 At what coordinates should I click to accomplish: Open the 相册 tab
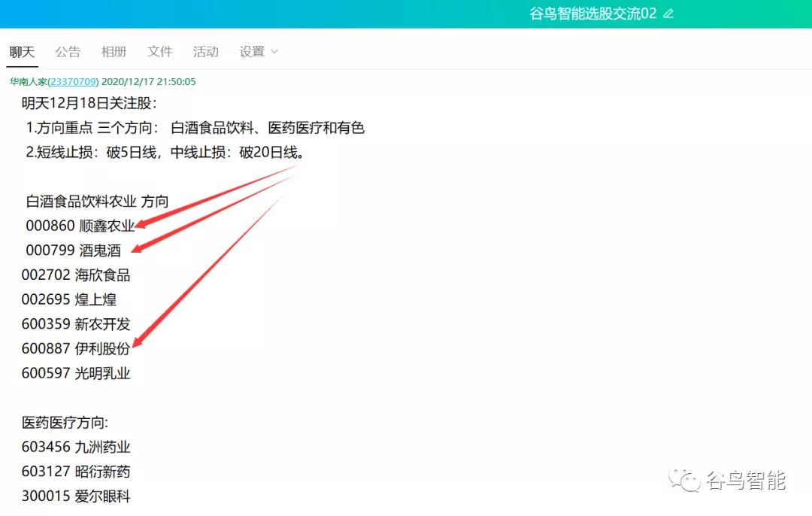[114, 52]
